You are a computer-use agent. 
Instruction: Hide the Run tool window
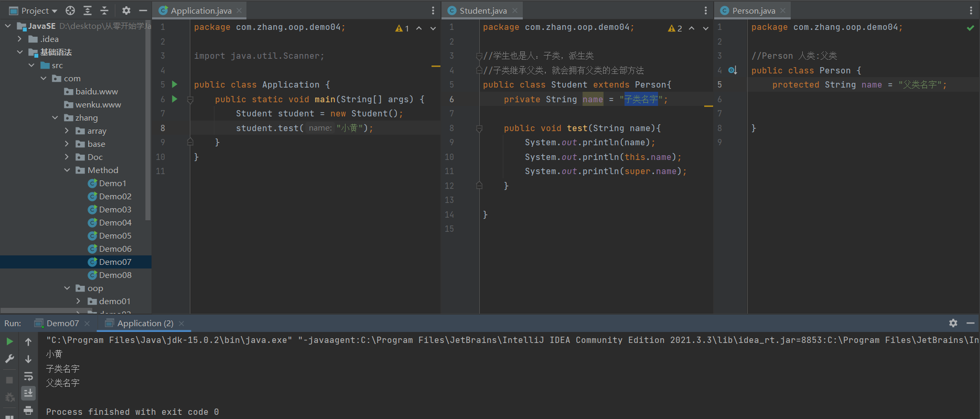(x=971, y=323)
